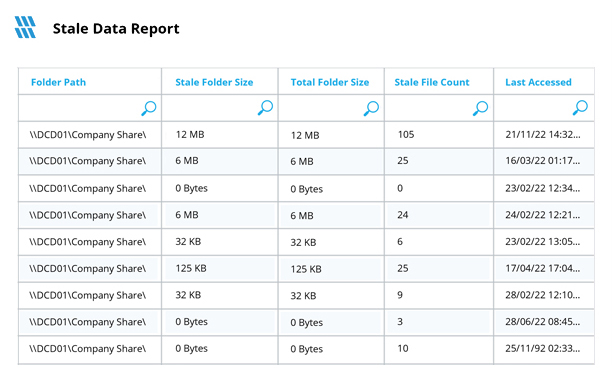The image size is (612, 382).
Task: Select last accessed 17/04/22 17:04
Action: 543,268
